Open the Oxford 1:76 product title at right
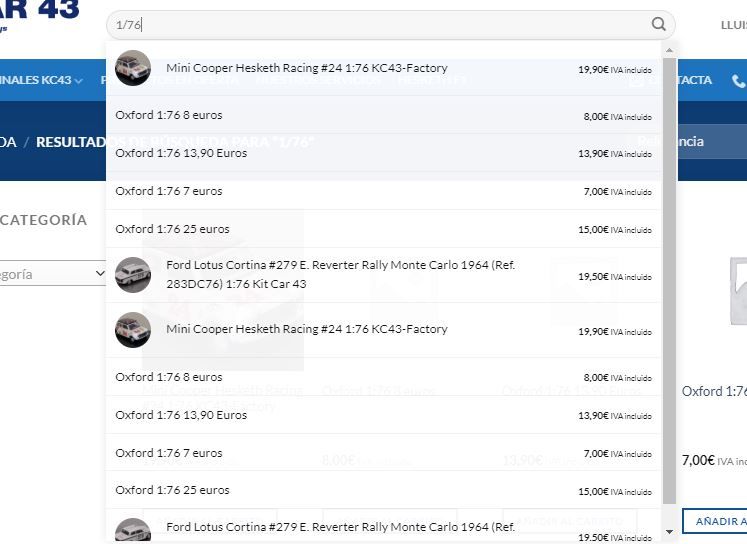 click(x=714, y=392)
